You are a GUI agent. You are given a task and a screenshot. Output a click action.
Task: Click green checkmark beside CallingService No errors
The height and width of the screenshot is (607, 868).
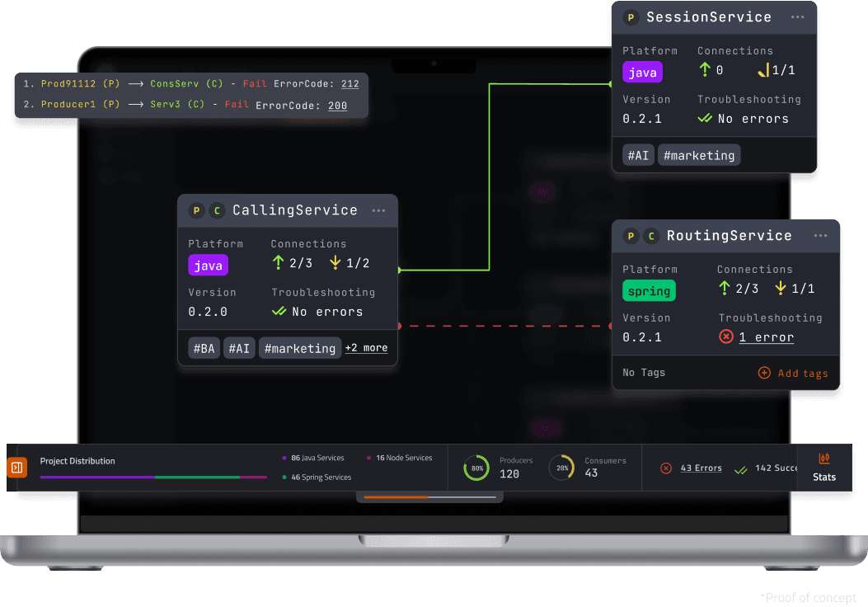point(278,312)
